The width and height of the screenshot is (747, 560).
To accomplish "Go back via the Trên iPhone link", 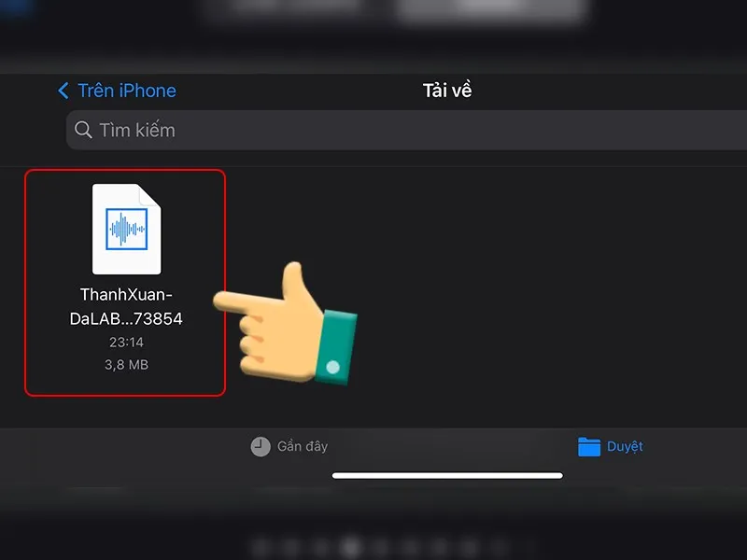I will (x=126, y=91).
